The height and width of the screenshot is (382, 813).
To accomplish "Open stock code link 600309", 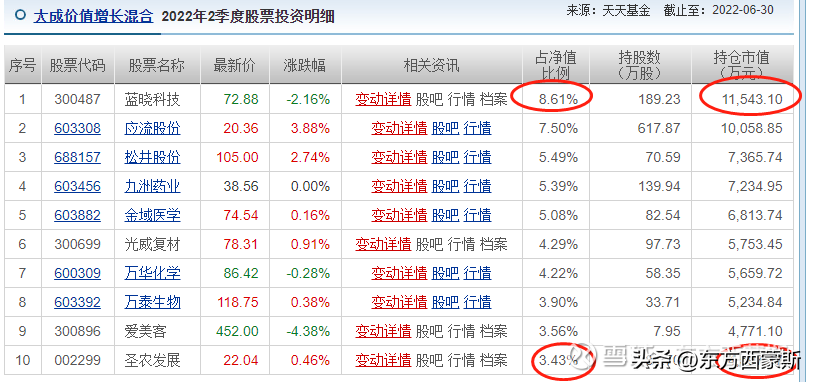I will pyautogui.click(x=77, y=273).
